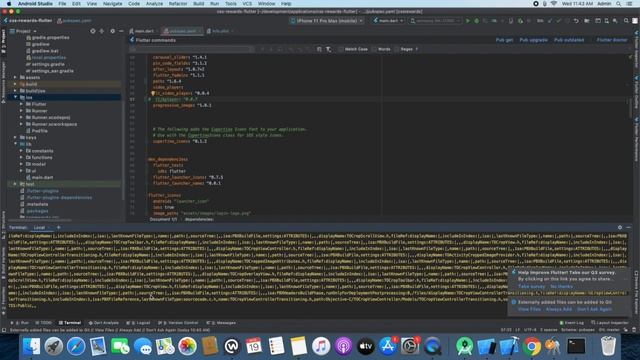Open the Trash in the dock
Image resolution: width=640 pixels, height=360 pixels.
(608, 346)
